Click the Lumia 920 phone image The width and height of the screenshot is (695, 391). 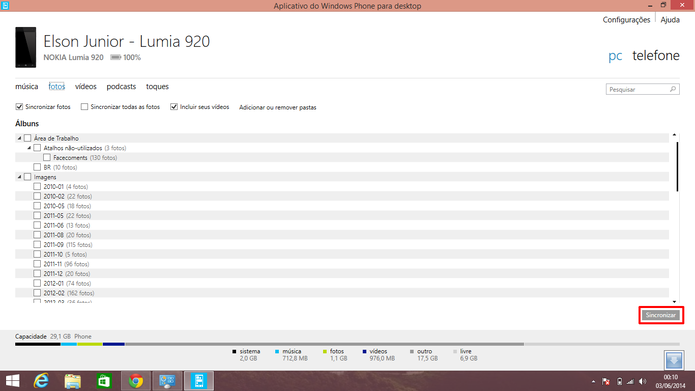point(26,47)
